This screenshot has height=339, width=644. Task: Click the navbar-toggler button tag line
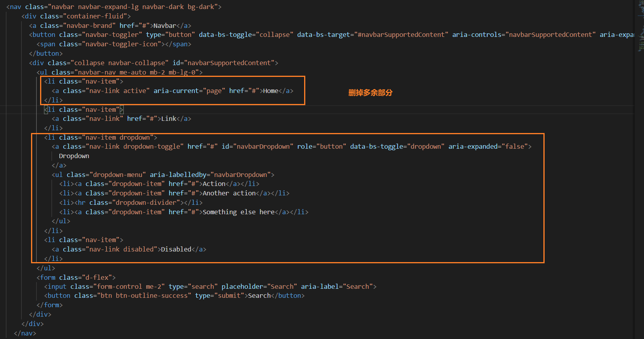pyautogui.click(x=332, y=35)
